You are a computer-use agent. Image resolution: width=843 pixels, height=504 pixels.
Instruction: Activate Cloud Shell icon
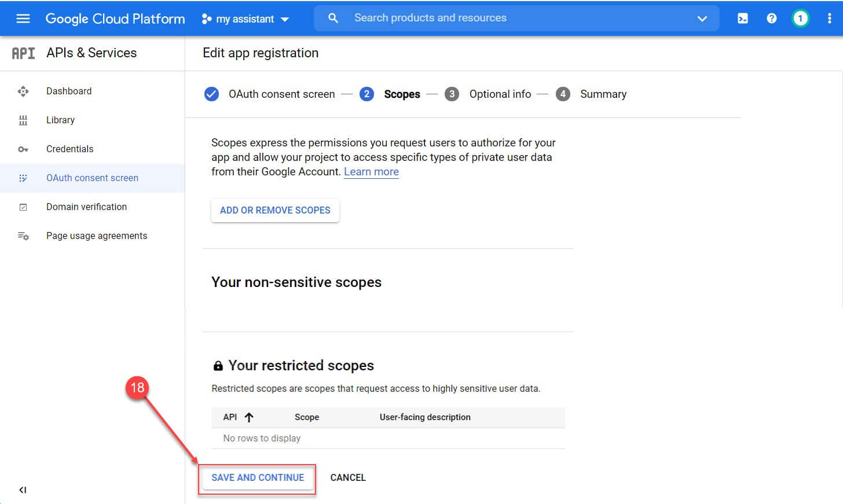742,19
